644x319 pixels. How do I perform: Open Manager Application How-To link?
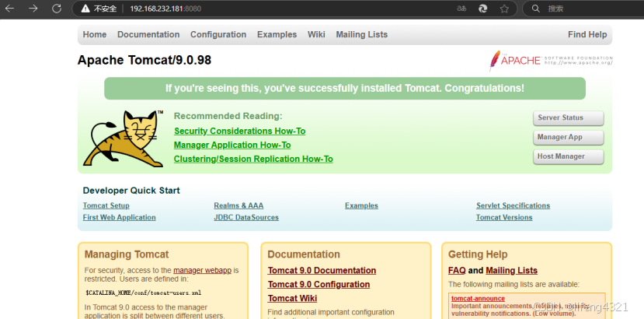pos(232,145)
